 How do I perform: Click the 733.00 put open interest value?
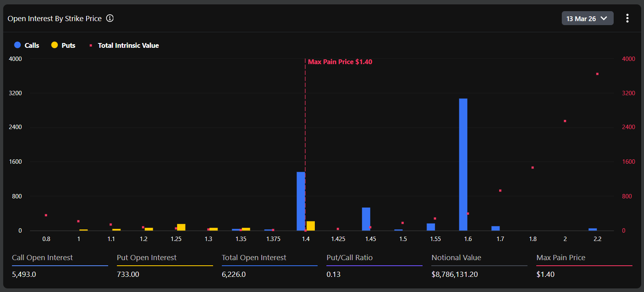tap(128, 274)
